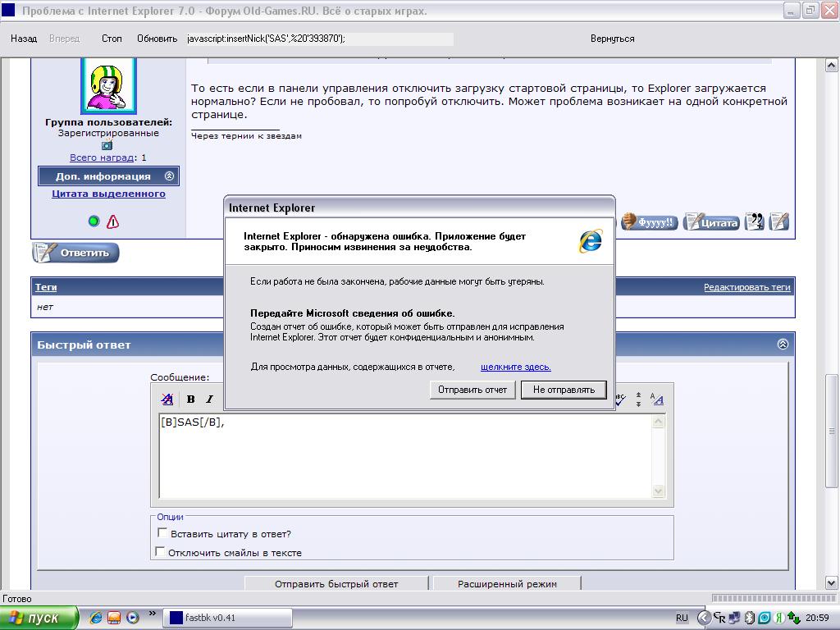Click the remove formatting icon in the editor

pyautogui.click(x=167, y=399)
